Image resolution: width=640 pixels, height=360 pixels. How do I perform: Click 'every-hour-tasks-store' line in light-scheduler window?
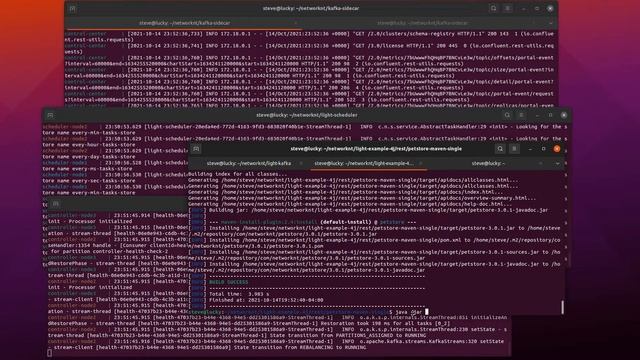point(89,144)
